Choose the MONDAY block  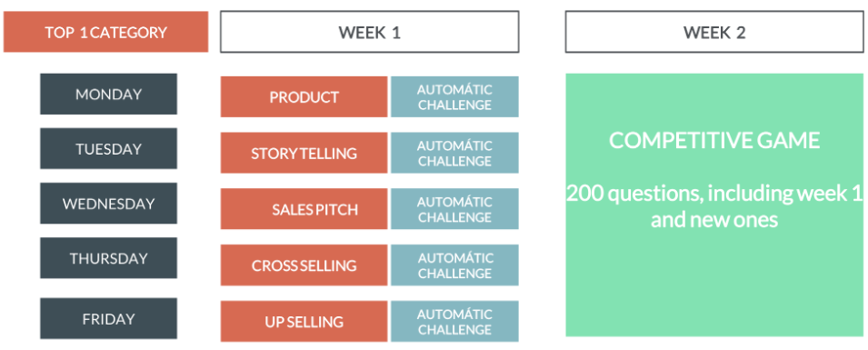coord(108,95)
